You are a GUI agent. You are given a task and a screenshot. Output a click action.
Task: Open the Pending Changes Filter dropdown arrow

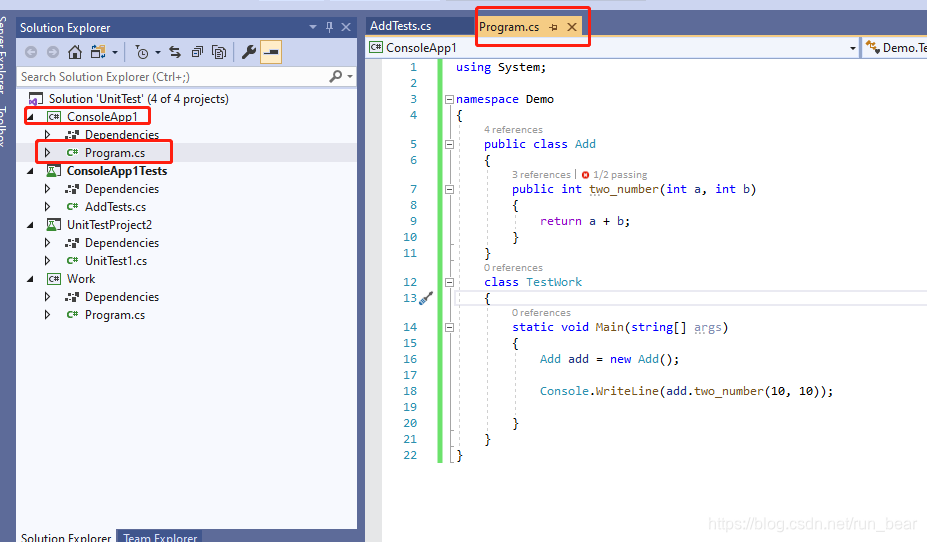click(x=158, y=53)
